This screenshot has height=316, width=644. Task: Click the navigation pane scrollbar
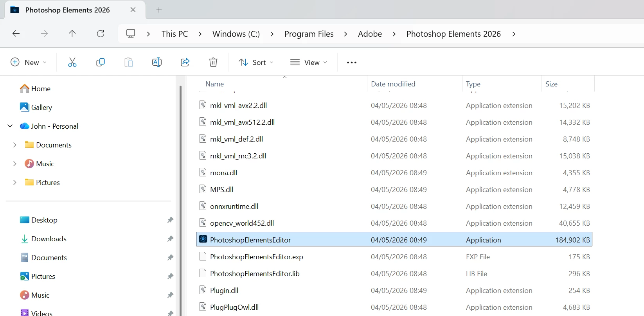(180, 200)
